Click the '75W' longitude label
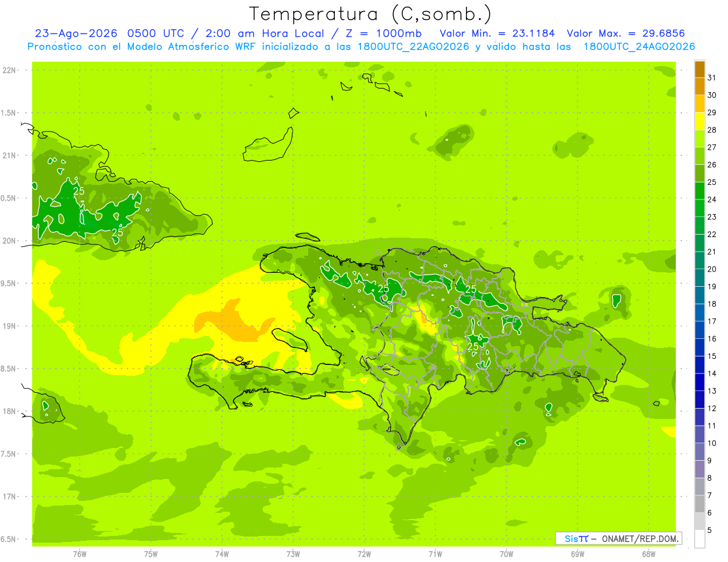Viewport: 728px width, 562px height. point(151,554)
